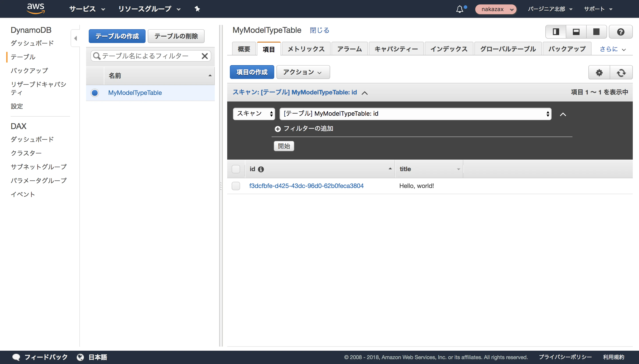The image size is (639, 364).
Task: Select テーブル in the DynamoDB sidebar
Action: tap(23, 57)
